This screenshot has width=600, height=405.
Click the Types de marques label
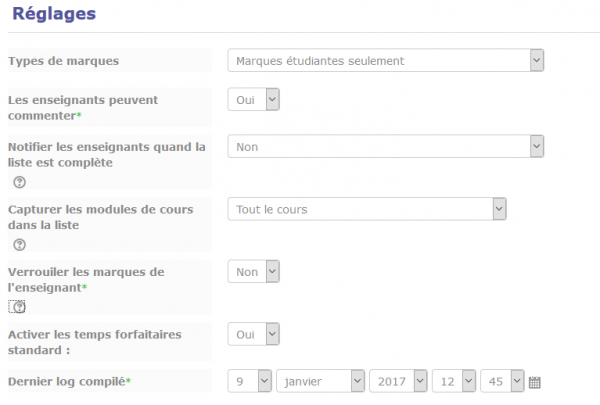tap(63, 61)
